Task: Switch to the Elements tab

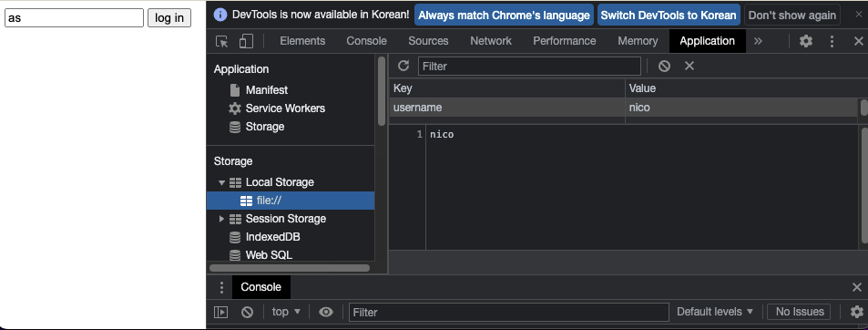Action: 302,41
